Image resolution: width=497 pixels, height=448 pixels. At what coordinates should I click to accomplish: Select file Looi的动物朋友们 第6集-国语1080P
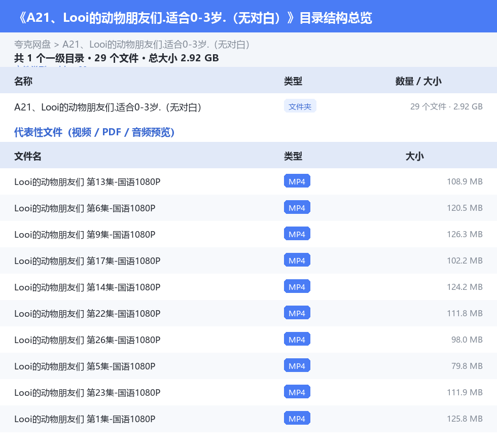coord(85,208)
